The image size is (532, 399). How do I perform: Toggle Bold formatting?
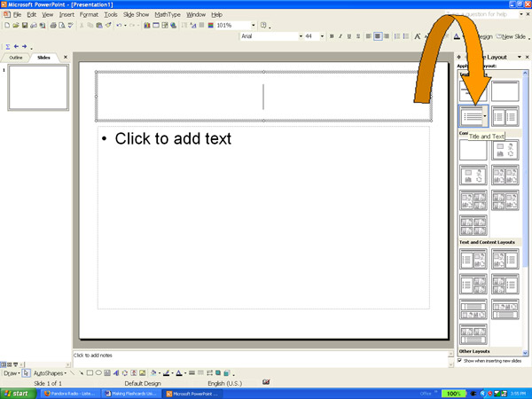pos(332,36)
